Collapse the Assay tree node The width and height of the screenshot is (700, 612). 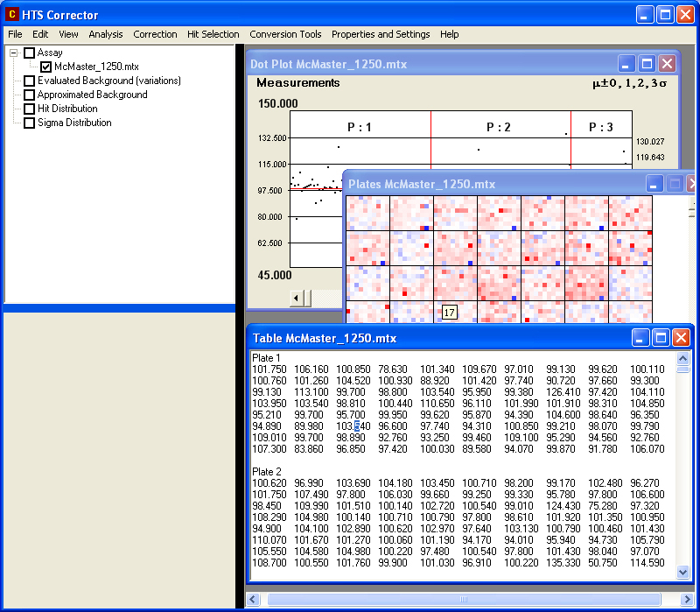tap(14, 53)
